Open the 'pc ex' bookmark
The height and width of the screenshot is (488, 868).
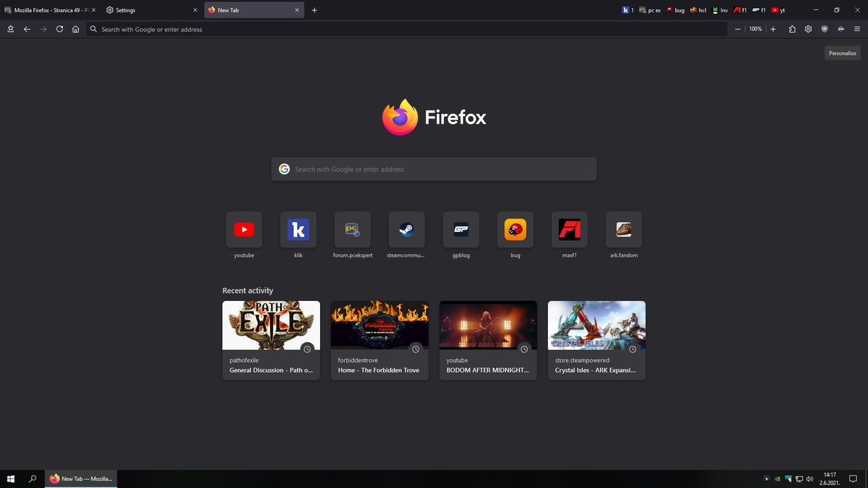point(650,10)
